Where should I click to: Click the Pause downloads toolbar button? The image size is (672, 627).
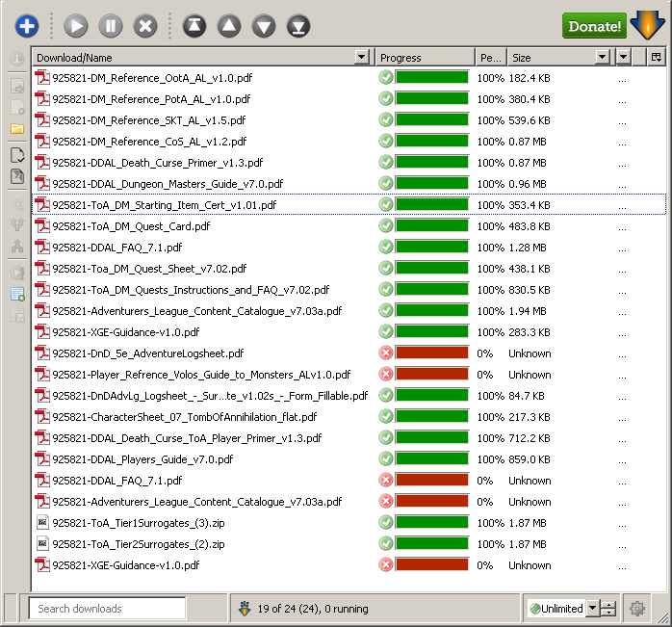[111, 26]
